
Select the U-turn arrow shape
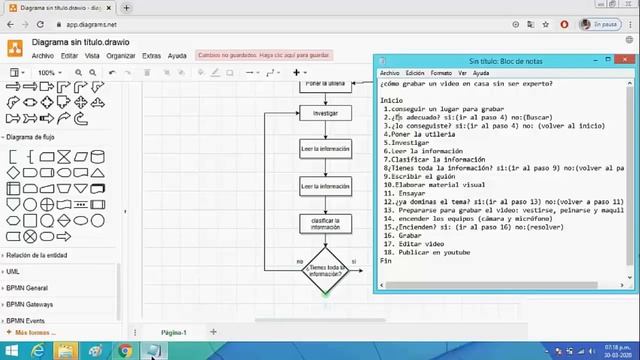81,118
